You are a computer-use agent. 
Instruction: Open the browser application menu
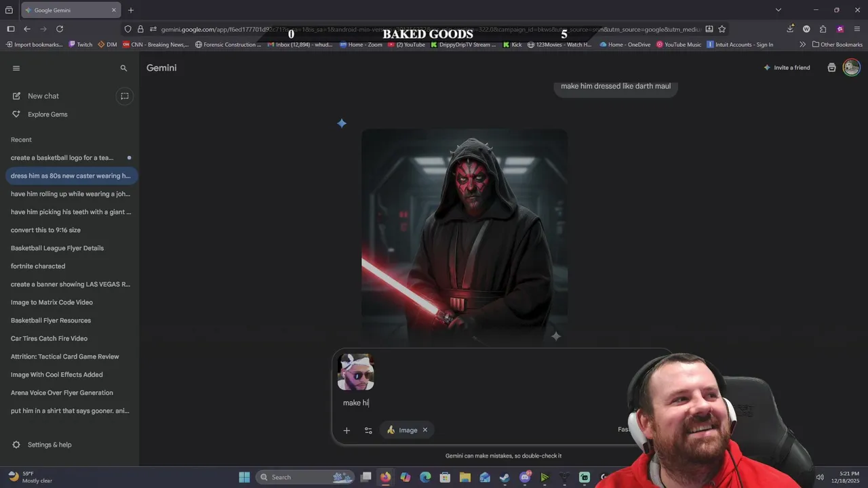click(x=857, y=29)
